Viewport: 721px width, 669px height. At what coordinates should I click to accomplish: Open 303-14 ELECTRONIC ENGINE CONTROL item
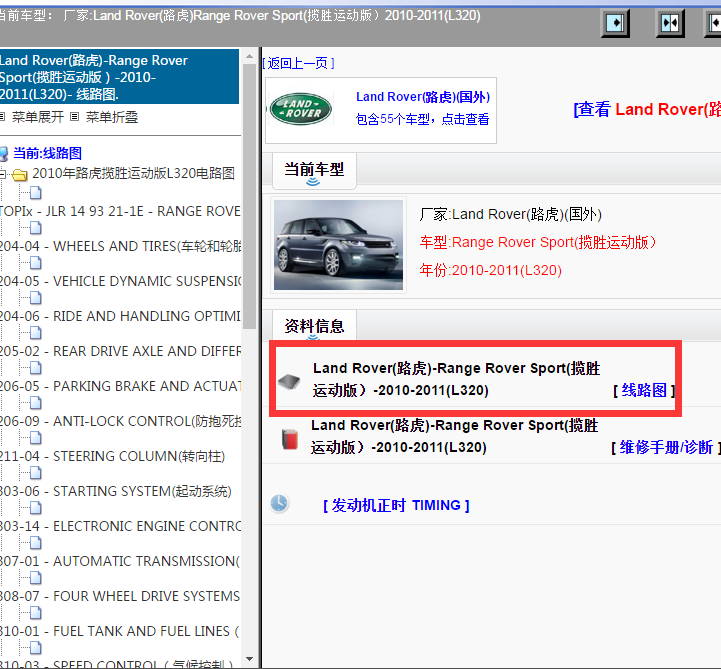pos(120,526)
